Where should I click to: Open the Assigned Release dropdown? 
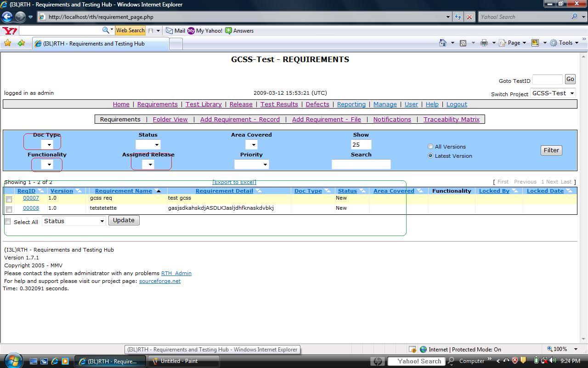click(x=151, y=164)
